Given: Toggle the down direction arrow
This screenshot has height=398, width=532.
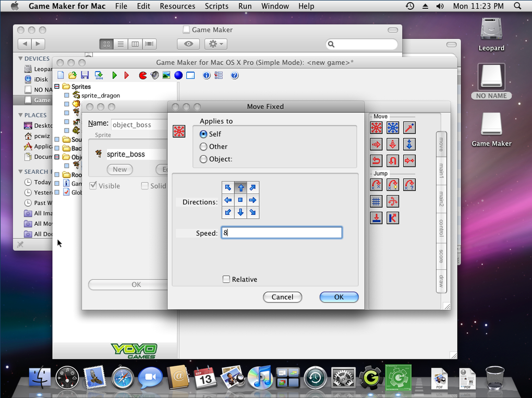Looking at the screenshot, I should click(240, 212).
